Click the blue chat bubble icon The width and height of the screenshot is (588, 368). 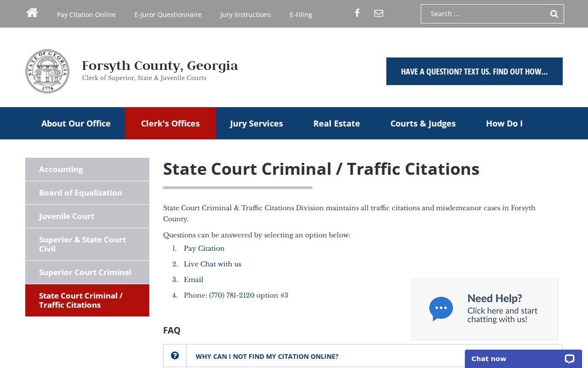pos(441,309)
